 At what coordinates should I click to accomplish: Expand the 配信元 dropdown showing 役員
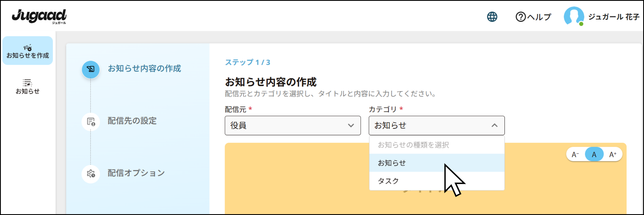pos(293,125)
